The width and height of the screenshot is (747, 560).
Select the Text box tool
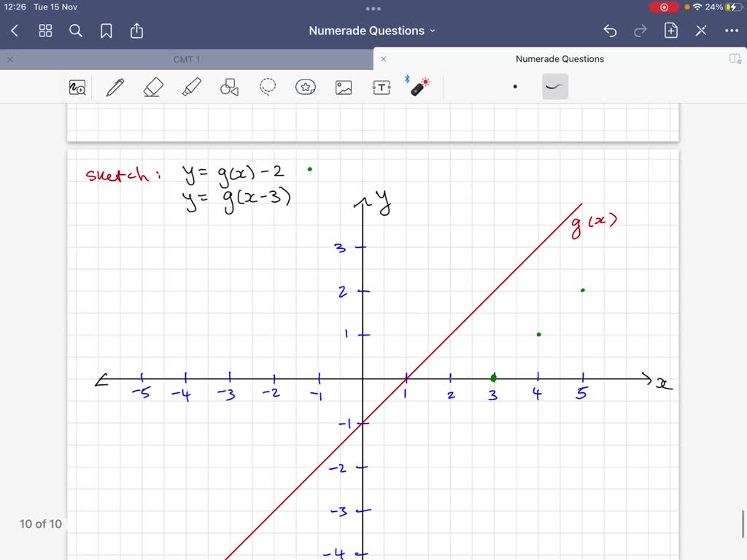[x=380, y=87]
